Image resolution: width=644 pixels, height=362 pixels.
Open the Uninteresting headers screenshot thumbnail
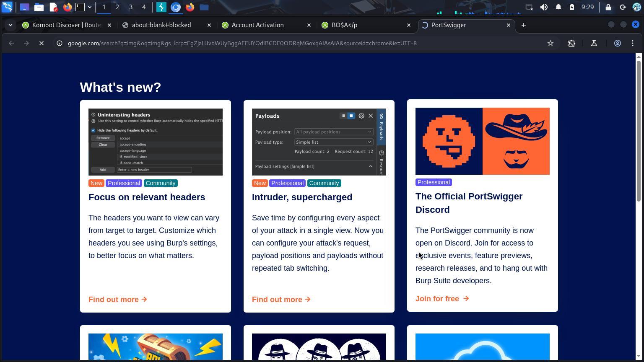coord(156,142)
